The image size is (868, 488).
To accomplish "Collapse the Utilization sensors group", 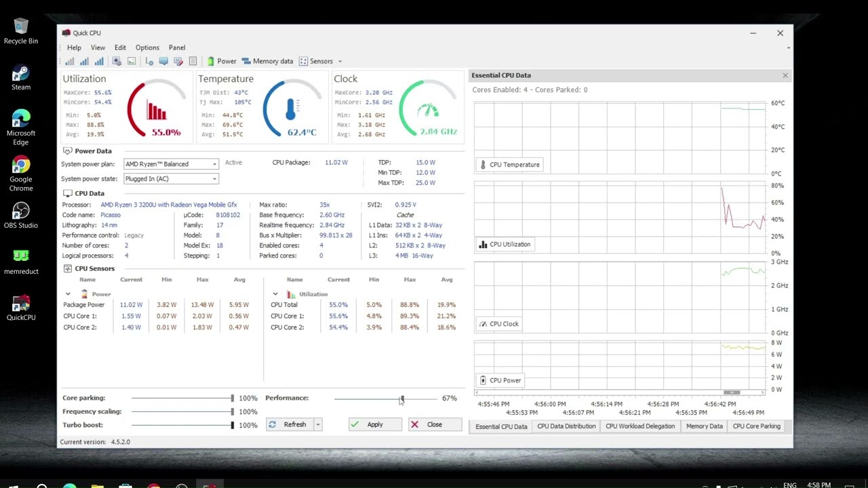I will [x=275, y=294].
